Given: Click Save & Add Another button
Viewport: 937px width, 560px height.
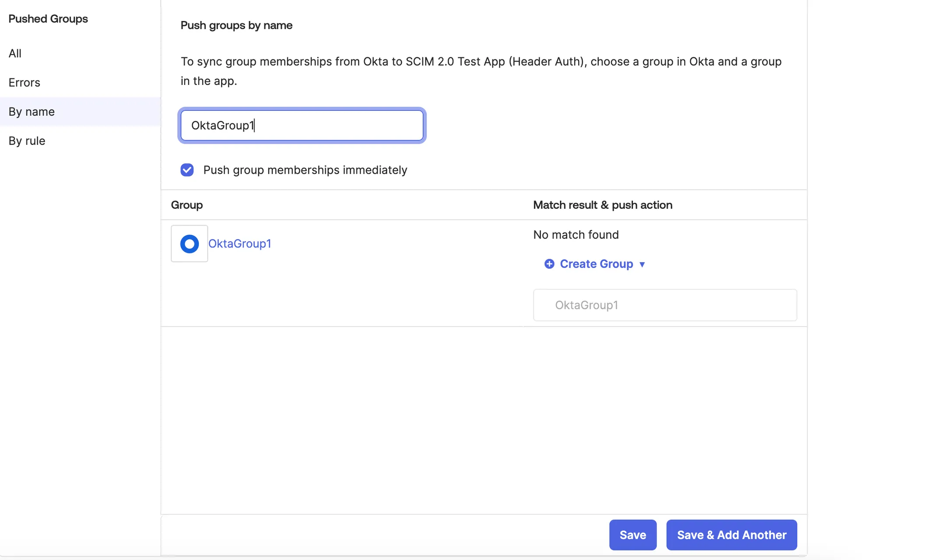Looking at the screenshot, I should click(x=731, y=535).
